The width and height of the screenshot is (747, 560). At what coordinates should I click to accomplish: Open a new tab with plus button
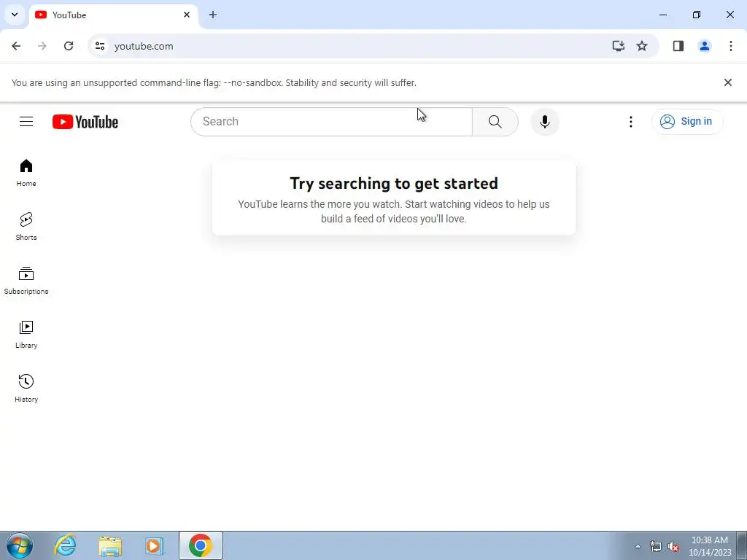213,15
